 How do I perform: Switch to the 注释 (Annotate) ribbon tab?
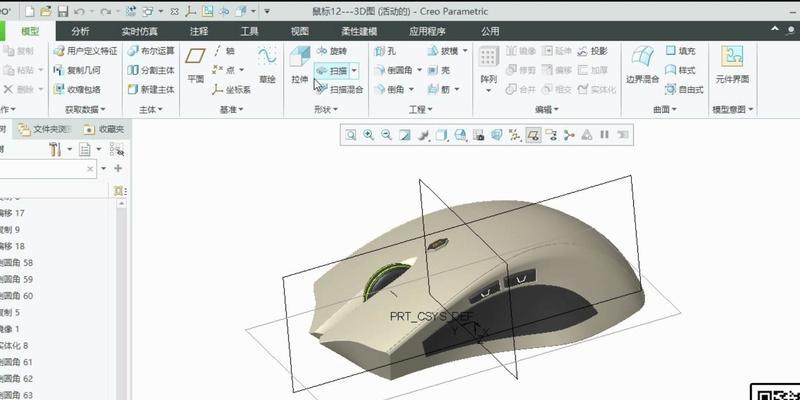point(198,32)
